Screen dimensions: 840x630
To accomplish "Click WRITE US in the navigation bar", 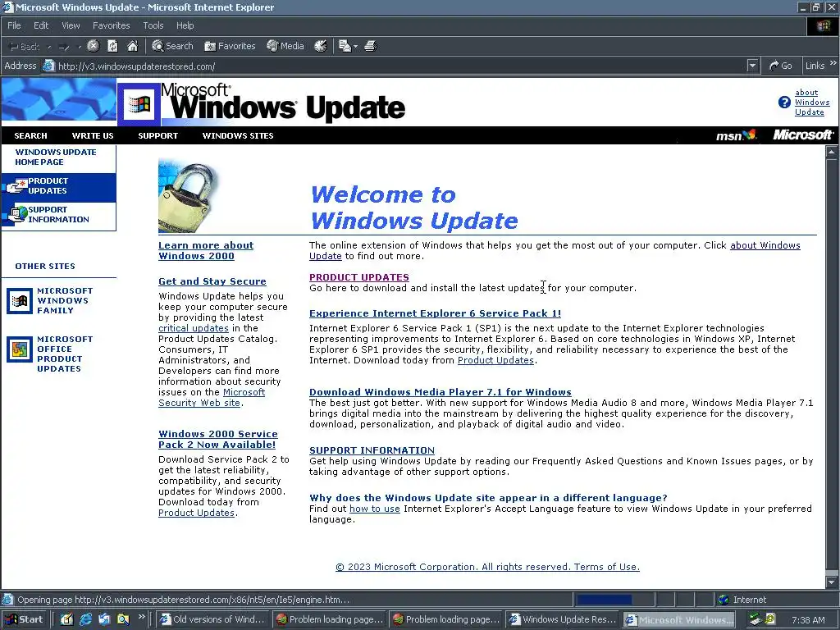I will (93, 135).
